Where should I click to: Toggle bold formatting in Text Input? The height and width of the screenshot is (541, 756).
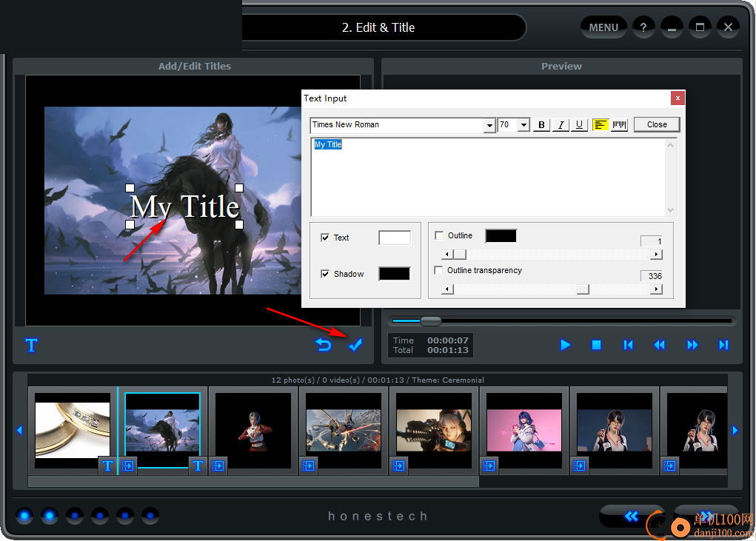(x=541, y=125)
